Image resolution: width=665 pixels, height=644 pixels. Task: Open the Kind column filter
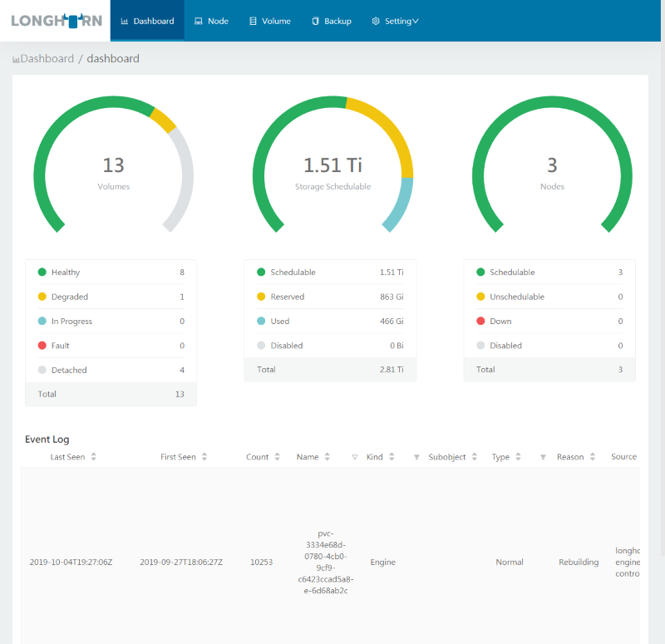pos(416,457)
